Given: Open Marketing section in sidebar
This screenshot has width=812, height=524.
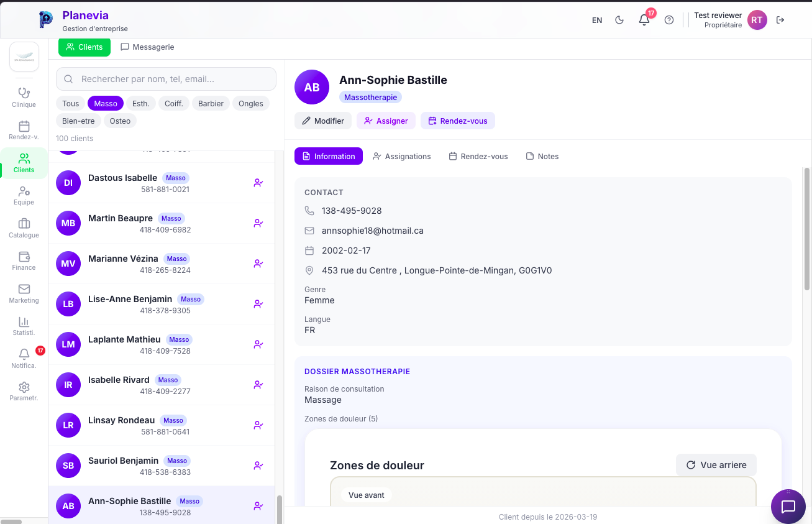Looking at the screenshot, I should 24,293.
